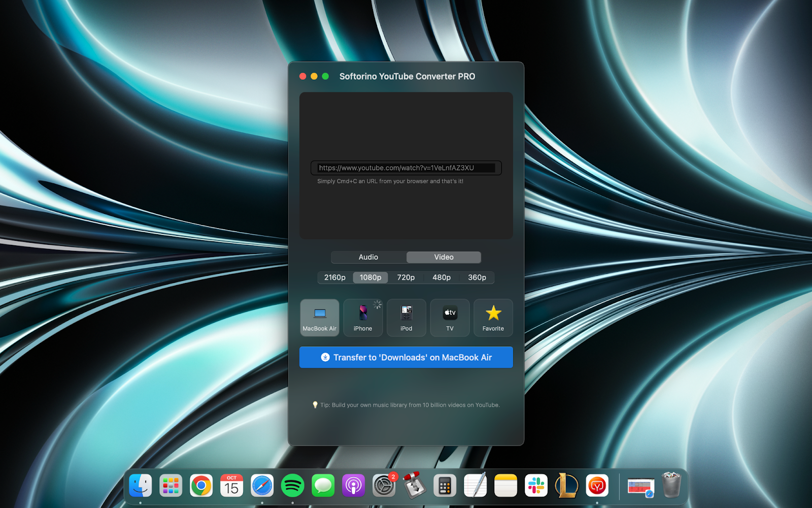This screenshot has height=508, width=812.
Task: Open the Notes app in the Dock
Action: (x=506, y=486)
